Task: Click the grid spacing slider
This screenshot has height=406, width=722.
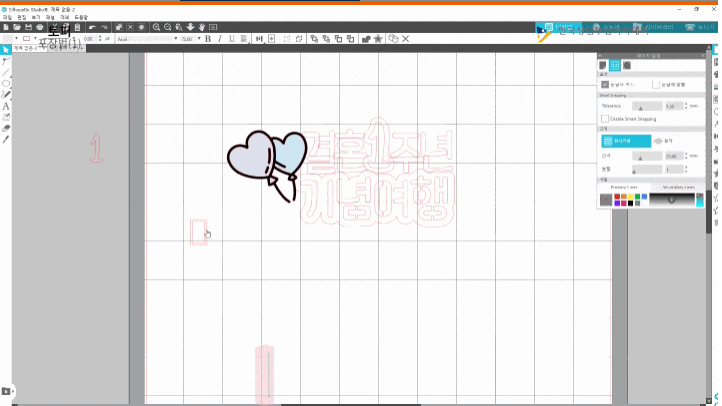Action: [647, 157]
